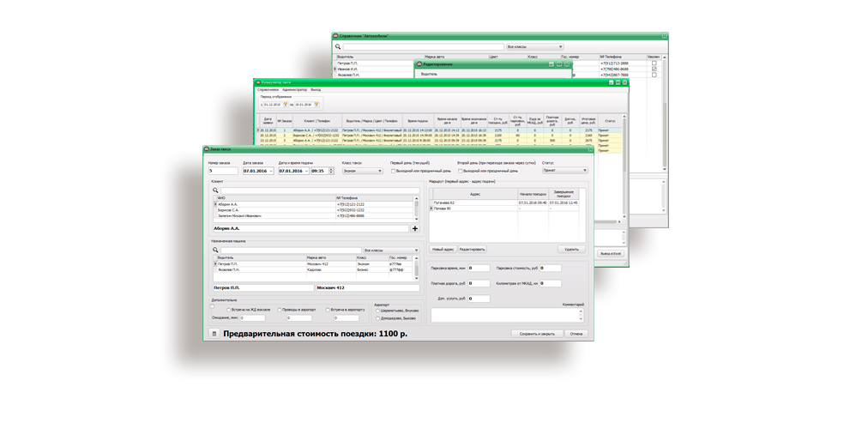868x429 pixels.
Task: Click the start date filter icon in Период отображения
Action: coord(285,105)
